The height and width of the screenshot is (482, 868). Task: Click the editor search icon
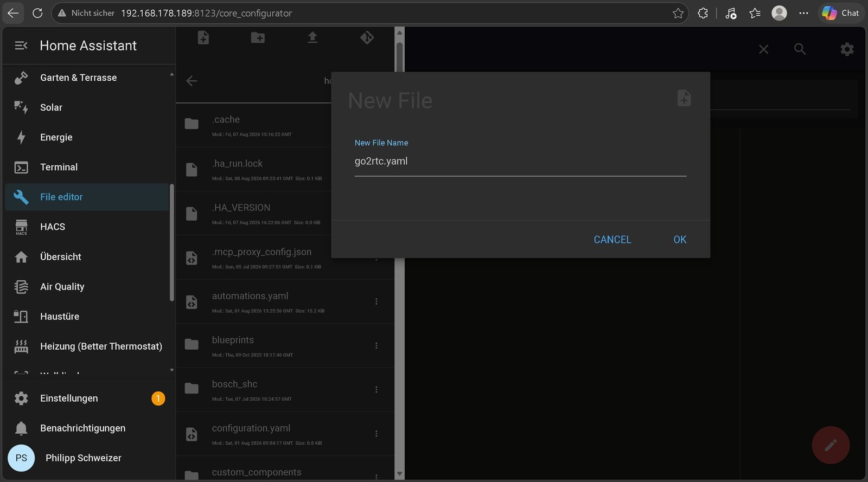tap(800, 49)
